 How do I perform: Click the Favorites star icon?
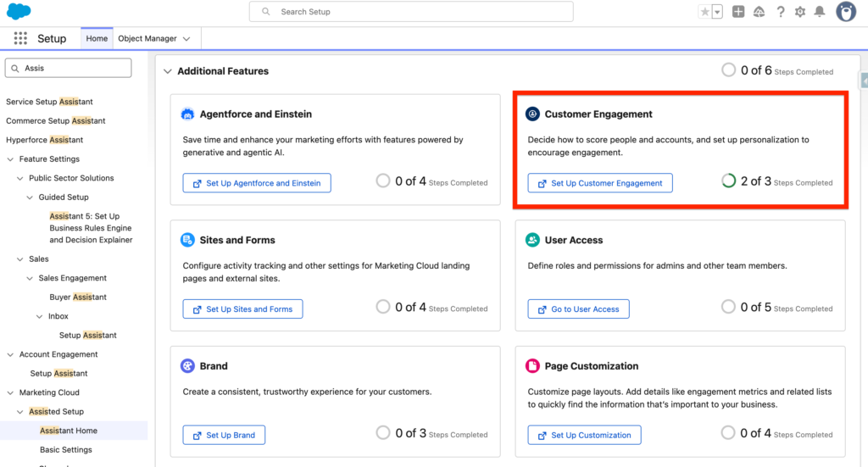pyautogui.click(x=705, y=12)
